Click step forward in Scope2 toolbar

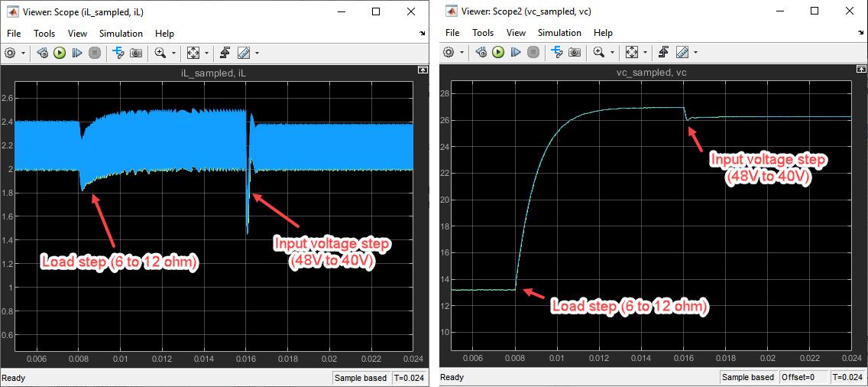[x=516, y=52]
